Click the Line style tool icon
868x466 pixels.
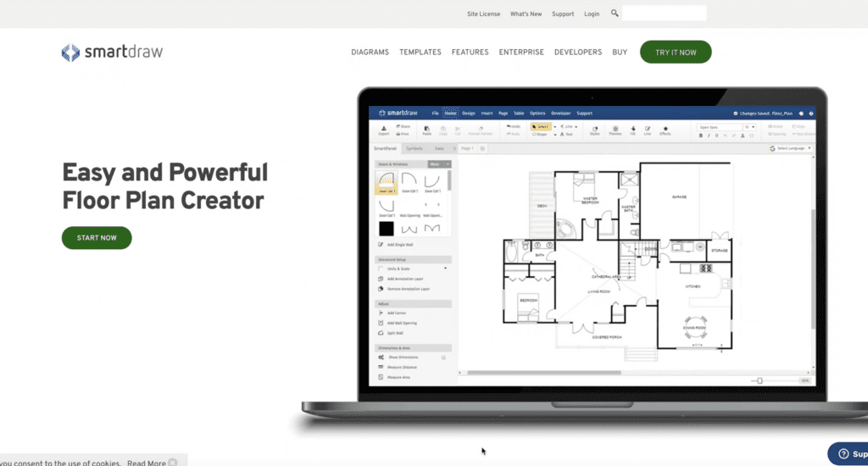[647, 130]
